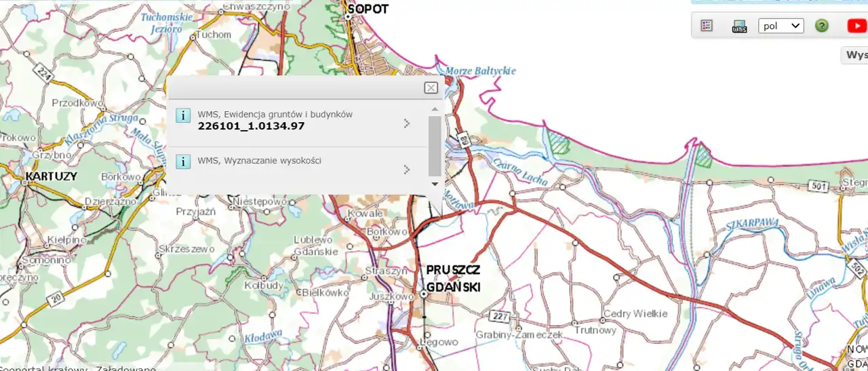
Task: Select the 'WMS, Wyznaczanie wysokości' entry
Action: click(x=259, y=161)
